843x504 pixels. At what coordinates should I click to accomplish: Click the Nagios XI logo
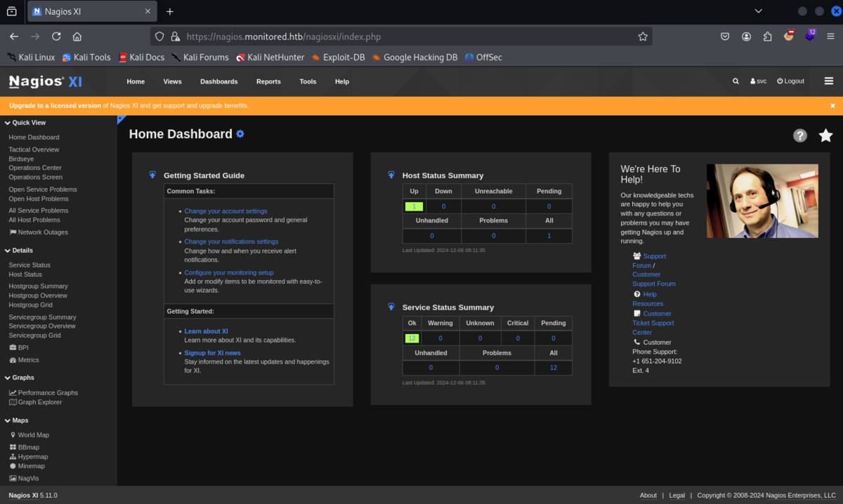coord(46,81)
